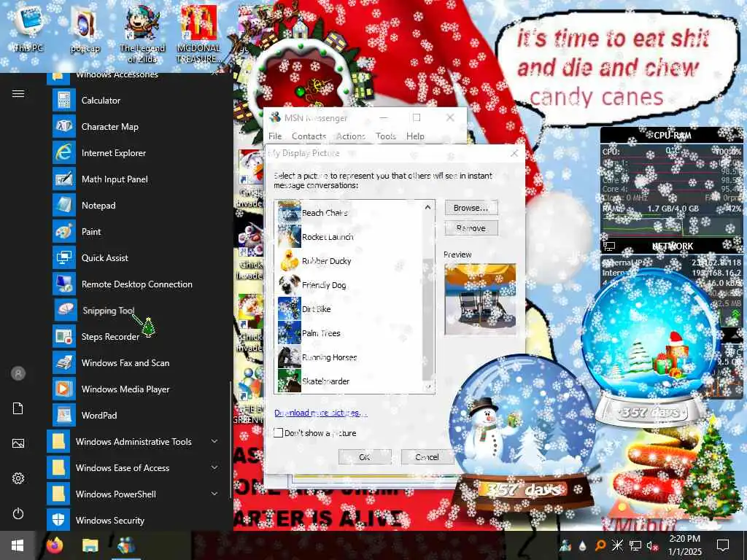Toggle "Don't show a picture" checkbox
The height and width of the screenshot is (560, 747).
[279, 433]
